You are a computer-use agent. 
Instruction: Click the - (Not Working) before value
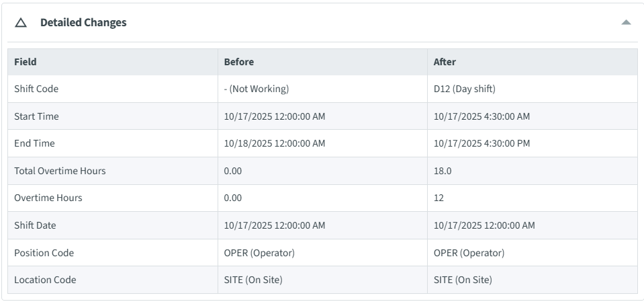(x=257, y=89)
